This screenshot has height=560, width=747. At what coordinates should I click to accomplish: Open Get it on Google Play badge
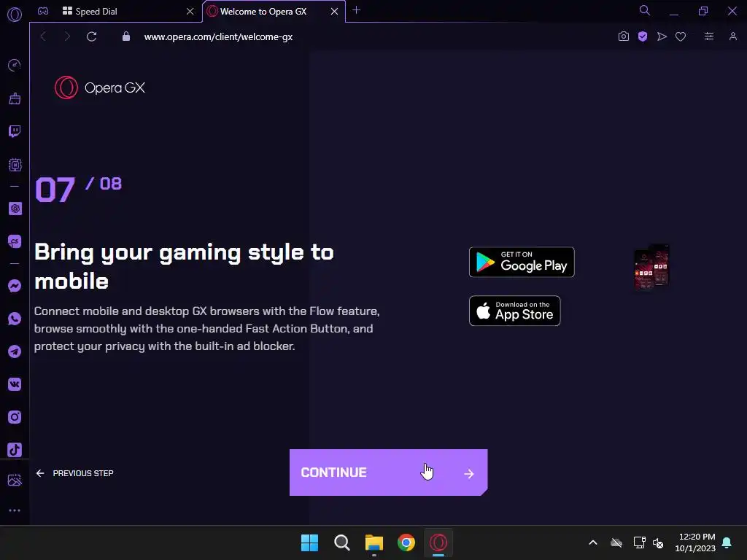(522, 262)
